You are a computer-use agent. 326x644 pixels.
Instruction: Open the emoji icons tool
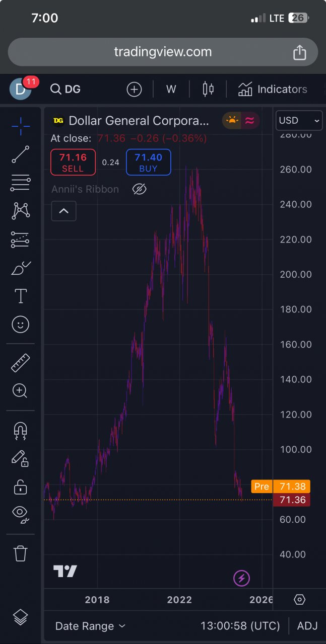pyautogui.click(x=20, y=325)
